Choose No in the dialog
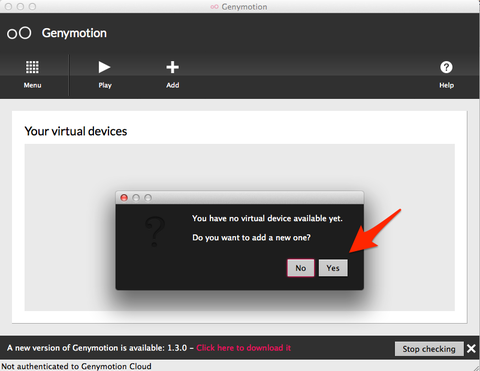The image size is (480, 371). (x=301, y=268)
